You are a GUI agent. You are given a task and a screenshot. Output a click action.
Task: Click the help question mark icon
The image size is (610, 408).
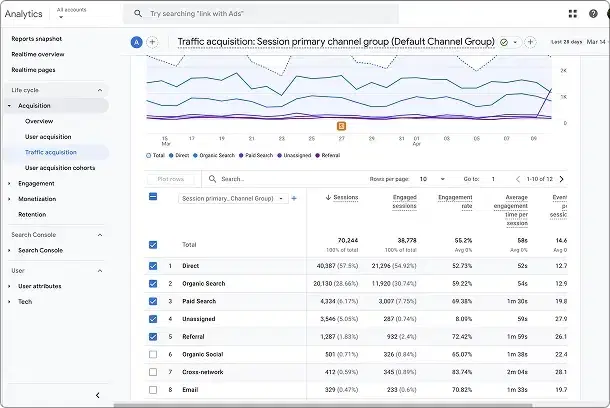coord(593,14)
